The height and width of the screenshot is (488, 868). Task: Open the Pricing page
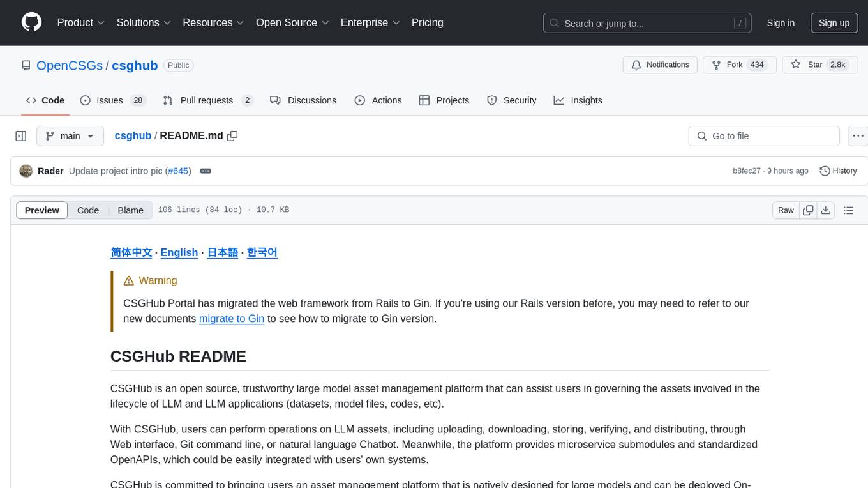[x=428, y=22]
